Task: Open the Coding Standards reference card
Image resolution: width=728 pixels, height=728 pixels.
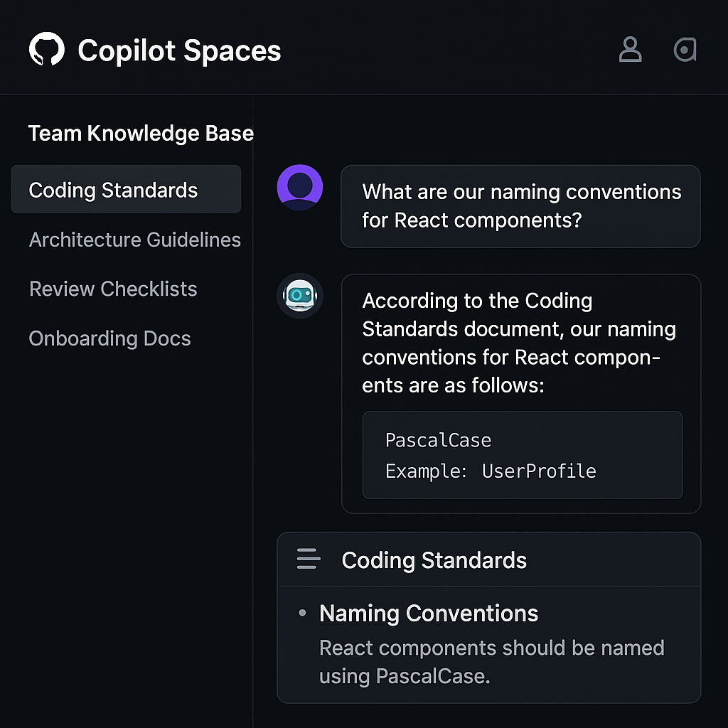Action: (x=489, y=616)
